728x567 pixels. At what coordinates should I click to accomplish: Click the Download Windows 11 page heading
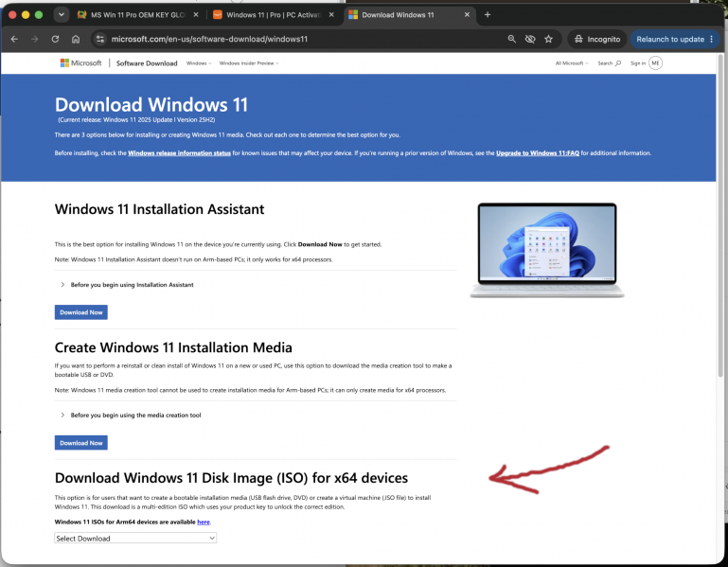[x=151, y=105]
